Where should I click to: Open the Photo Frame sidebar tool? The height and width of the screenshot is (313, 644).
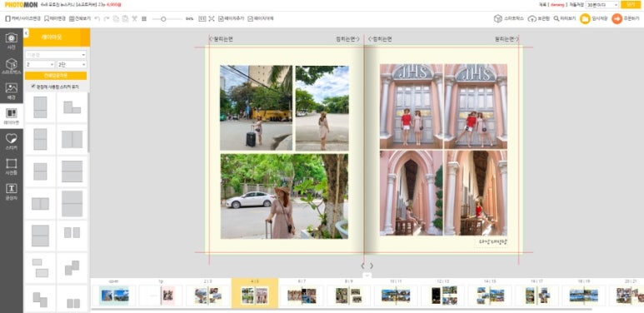(x=12, y=166)
